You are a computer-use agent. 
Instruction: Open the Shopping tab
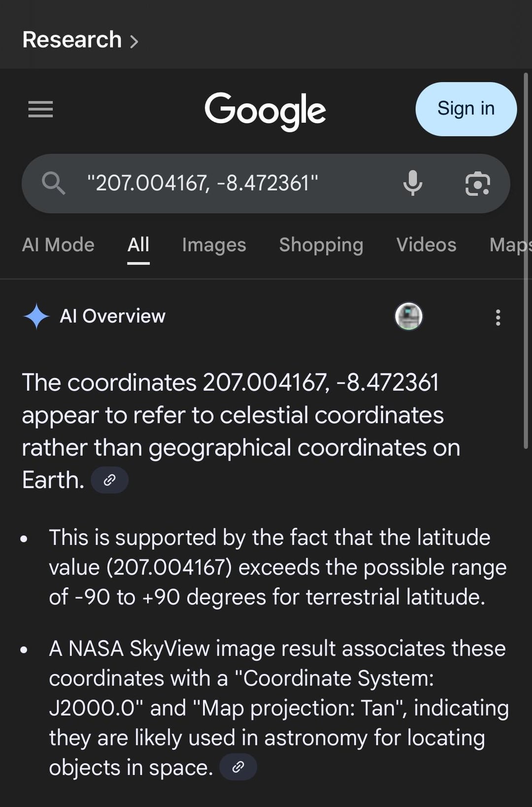pos(321,245)
